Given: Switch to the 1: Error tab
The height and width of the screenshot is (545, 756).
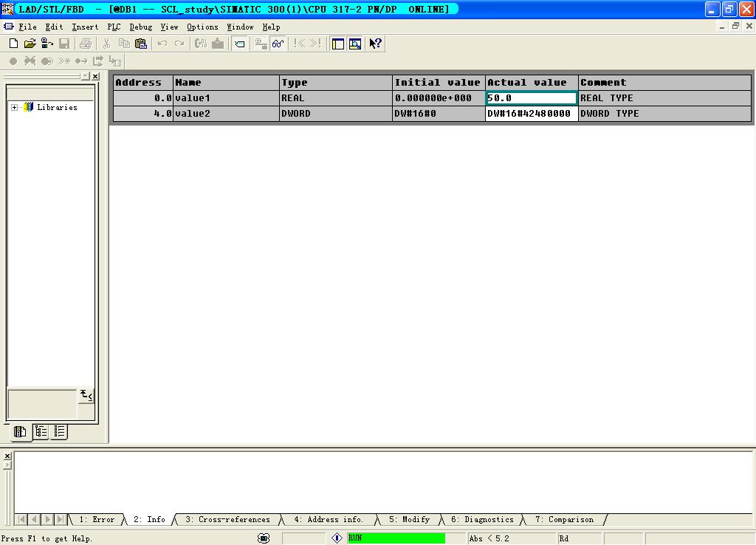Looking at the screenshot, I should click(x=97, y=519).
